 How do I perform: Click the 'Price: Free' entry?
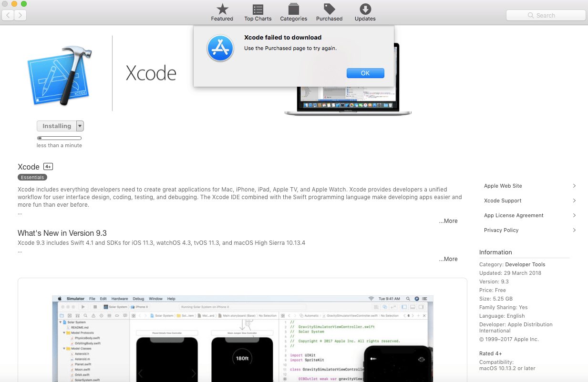[x=493, y=290]
